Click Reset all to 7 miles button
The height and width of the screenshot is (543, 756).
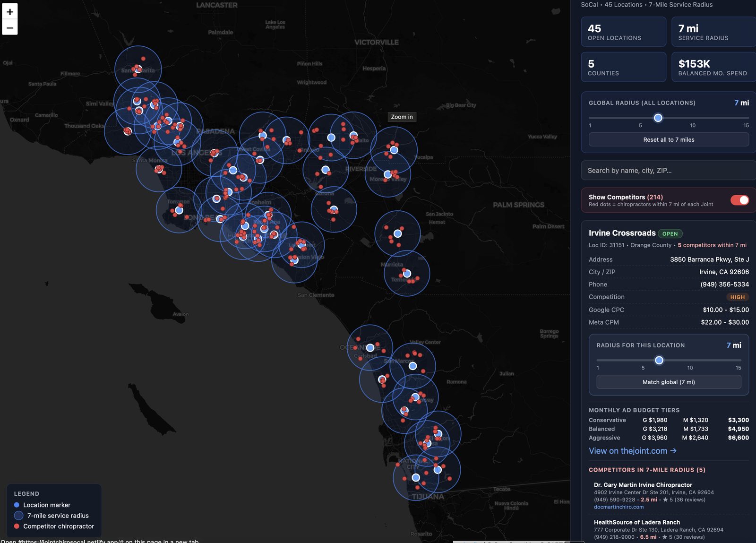pyautogui.click(x=669, y=140)
